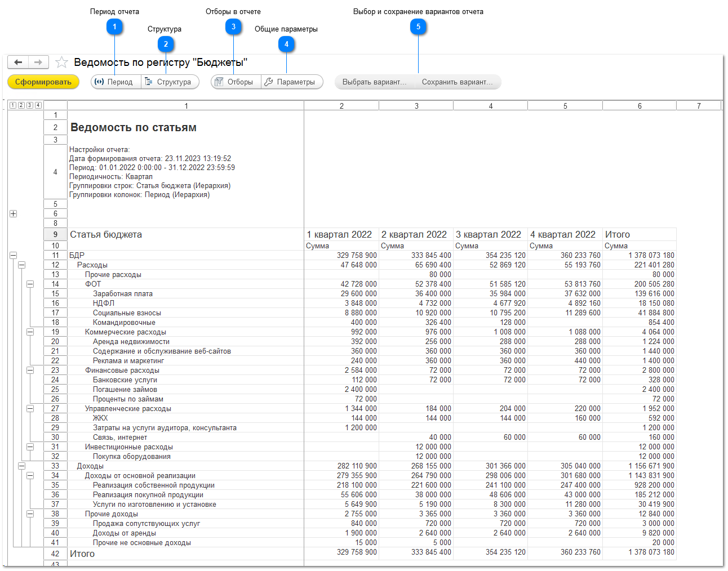
Task: Collapse Коммерческие расходы group at row 19
Action: 30,332
